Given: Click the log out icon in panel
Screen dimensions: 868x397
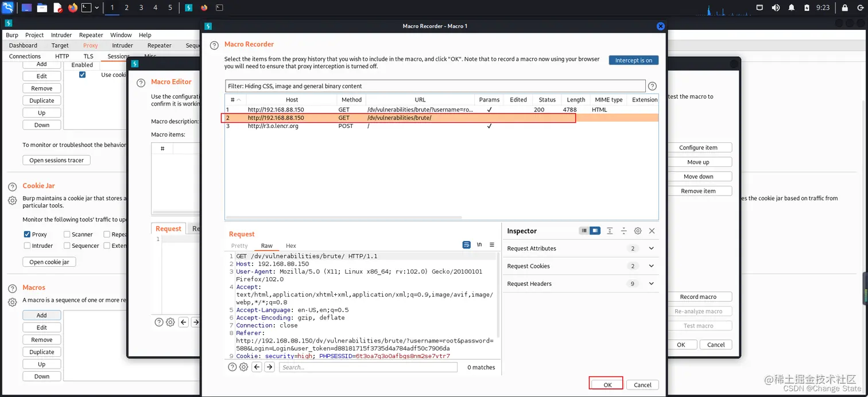Looking at the screenshot, I should [x=859, y=7].
